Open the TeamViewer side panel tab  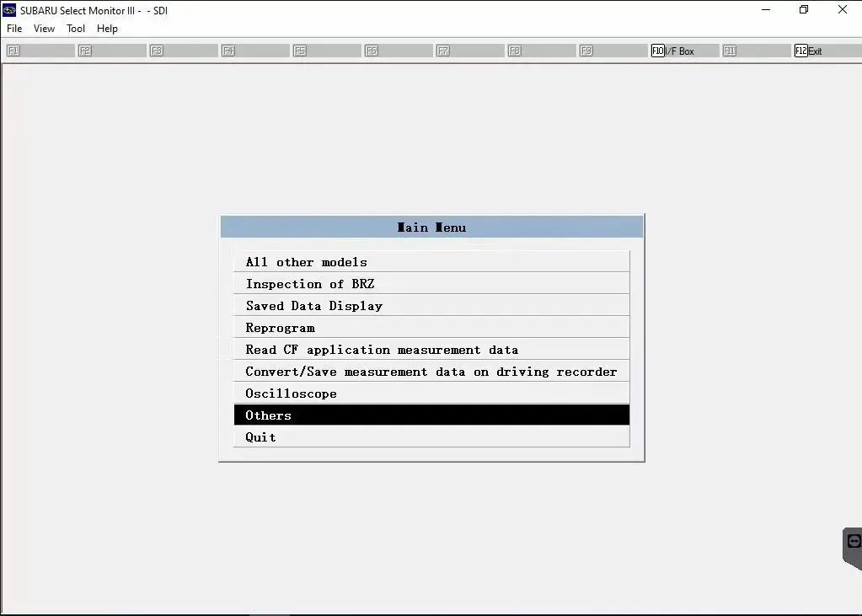point(853,549)
